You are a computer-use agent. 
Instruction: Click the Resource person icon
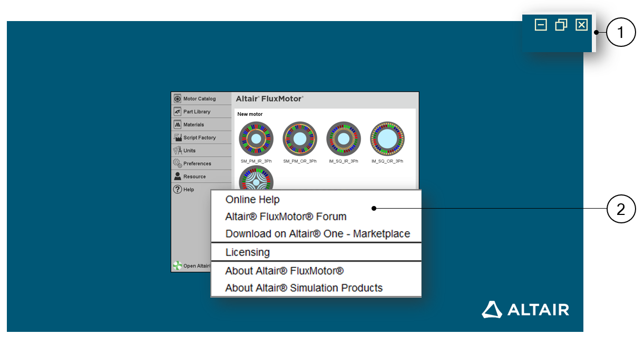(x=178, y=176)
